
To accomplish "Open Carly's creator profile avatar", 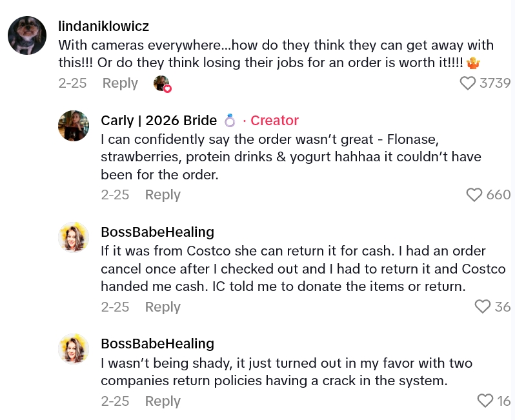I will [x=74, y=126].
